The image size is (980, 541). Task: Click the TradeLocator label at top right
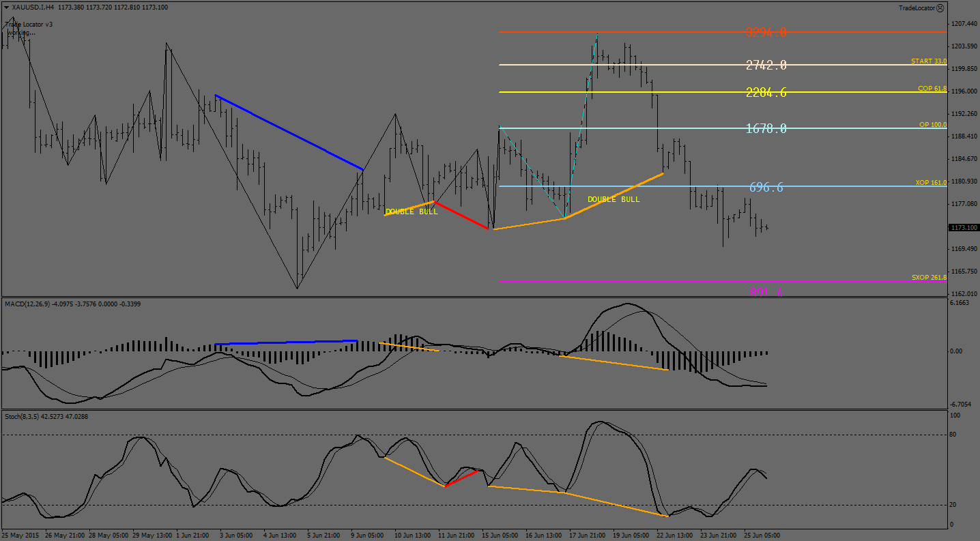[917, 8]
